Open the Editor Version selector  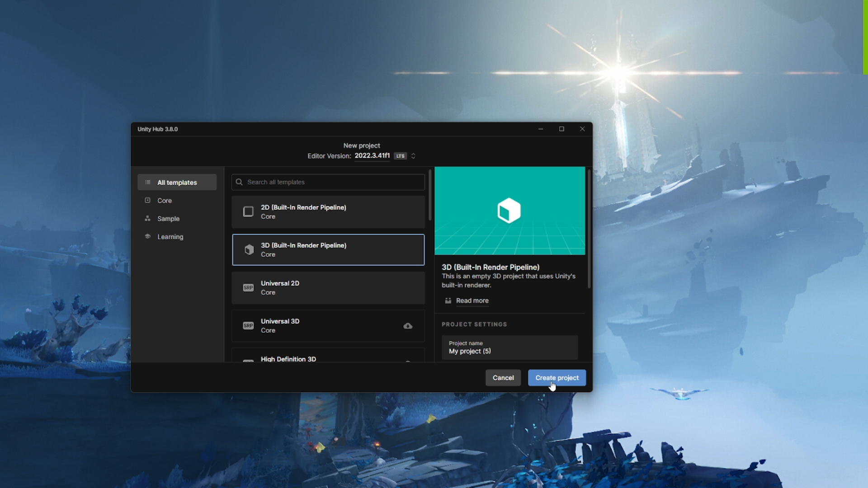[372, 156]
